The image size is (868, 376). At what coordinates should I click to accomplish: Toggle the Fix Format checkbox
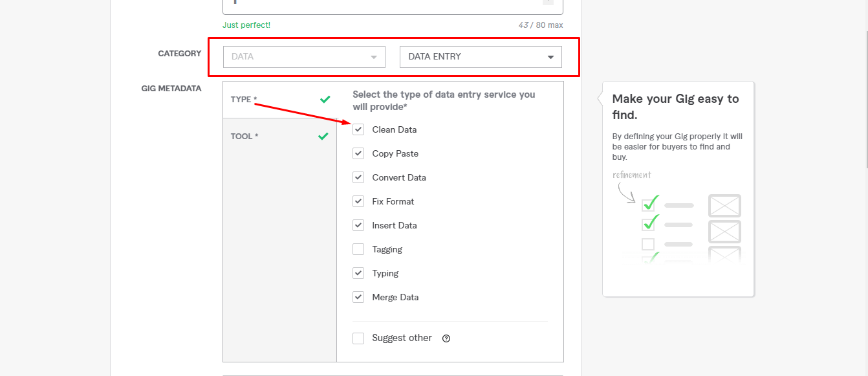tap(358, 201)
